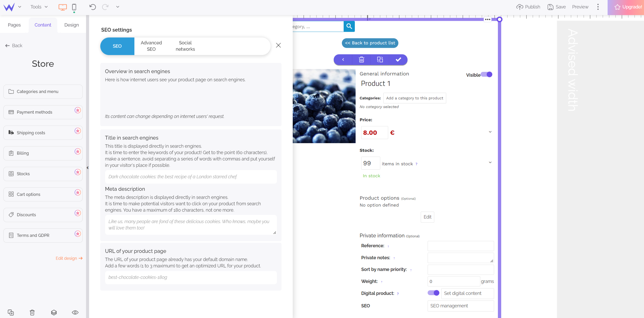Toggle the Digital product switch
Image resolution: width=644 pixels, height=318 pixels.
tap(433, 293)
